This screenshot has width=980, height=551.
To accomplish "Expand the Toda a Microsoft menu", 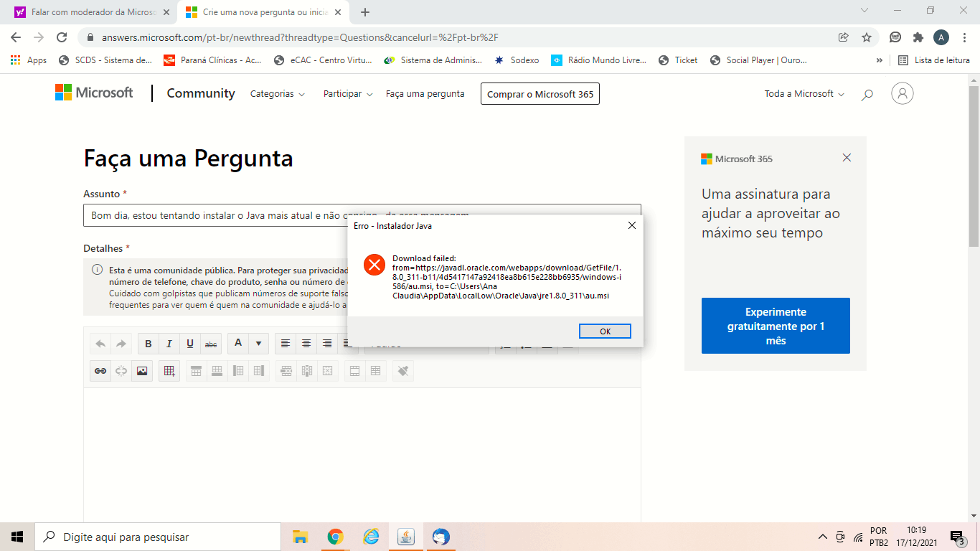I will click(x=804, y=94).
